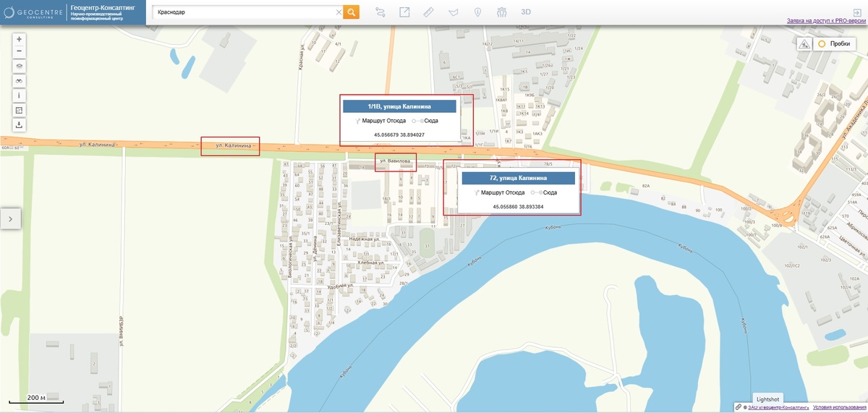This screenshot has width=868, height=413.
Task: Click the map fragment/plan icon on the left
Action: coord(20,110)
